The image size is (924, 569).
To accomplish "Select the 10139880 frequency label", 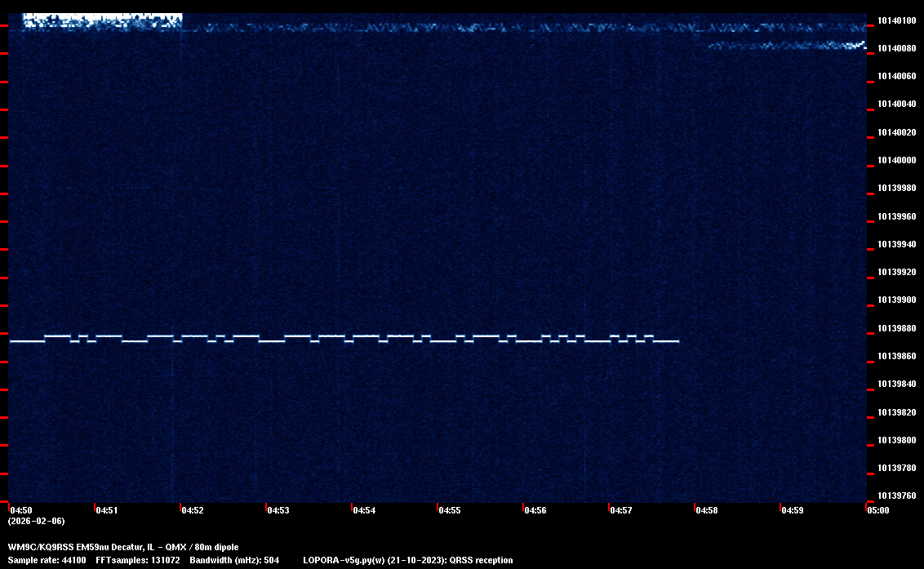I will [895, 328].
